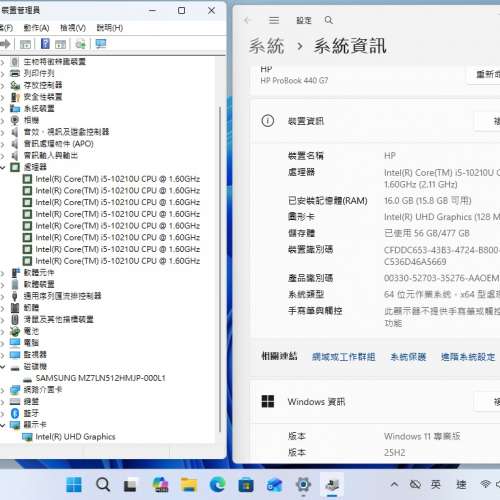Collapse the 磁碟機 disk drives node
Viewport: 500px width, 500px height.
[3, 367]
